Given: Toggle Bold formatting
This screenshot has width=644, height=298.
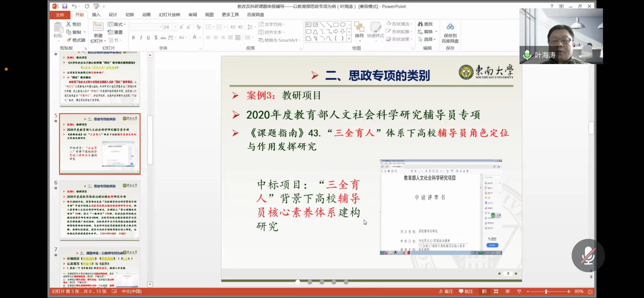Looking at the screenshot, I should (133, 37).
